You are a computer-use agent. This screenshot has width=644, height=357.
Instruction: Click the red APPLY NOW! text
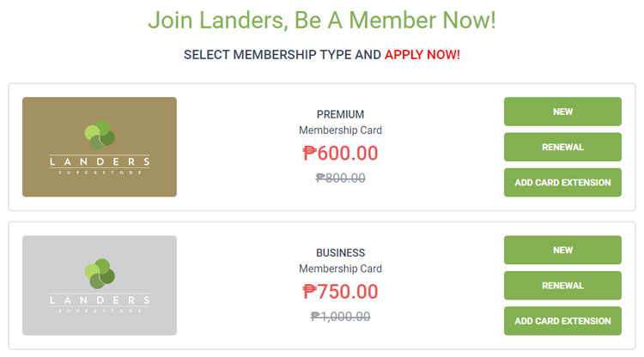[422, 55]
